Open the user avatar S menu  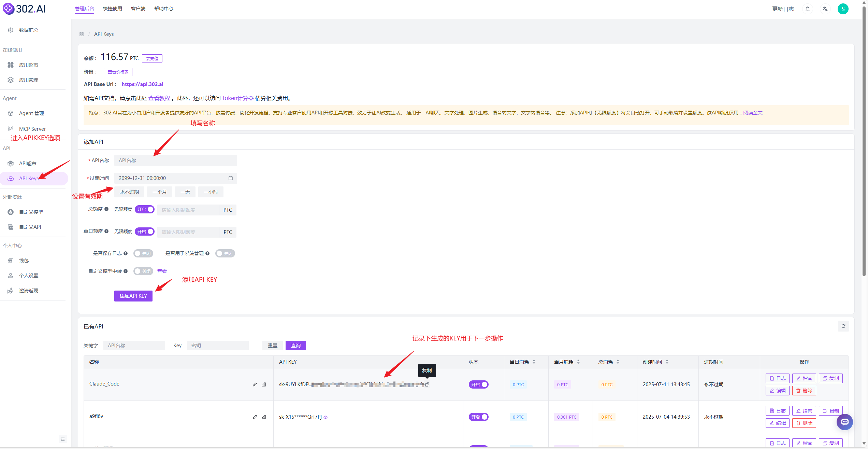843,9
